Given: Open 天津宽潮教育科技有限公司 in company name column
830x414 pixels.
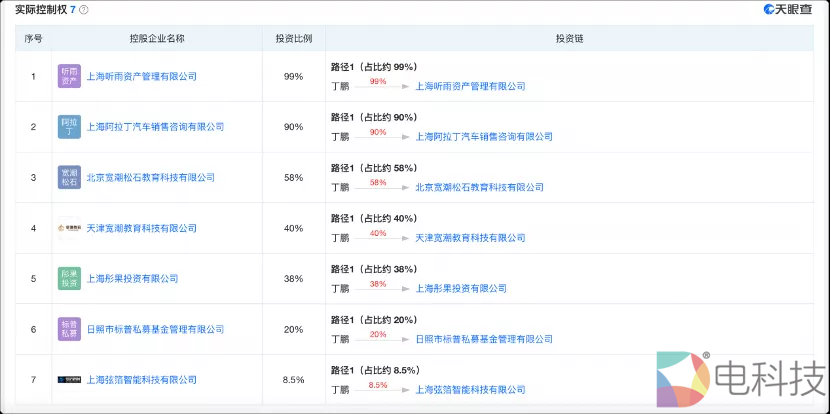Looking at the screenshot, I should (141, 228).
